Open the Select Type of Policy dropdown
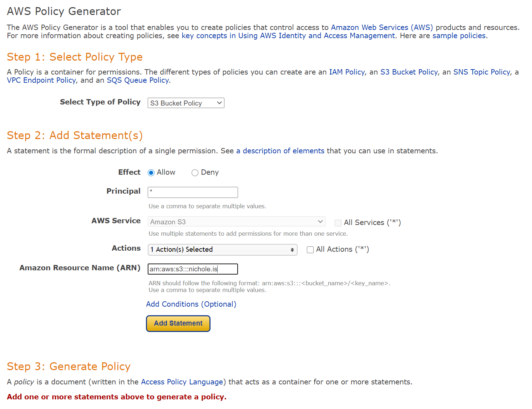This screenshot has height=409, width=532. (186, 103)
